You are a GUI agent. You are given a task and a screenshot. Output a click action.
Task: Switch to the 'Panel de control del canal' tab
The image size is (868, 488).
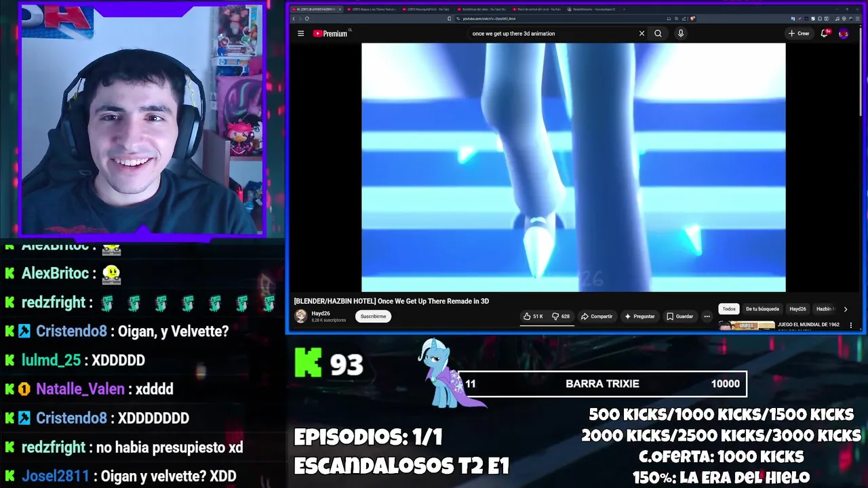536,9
